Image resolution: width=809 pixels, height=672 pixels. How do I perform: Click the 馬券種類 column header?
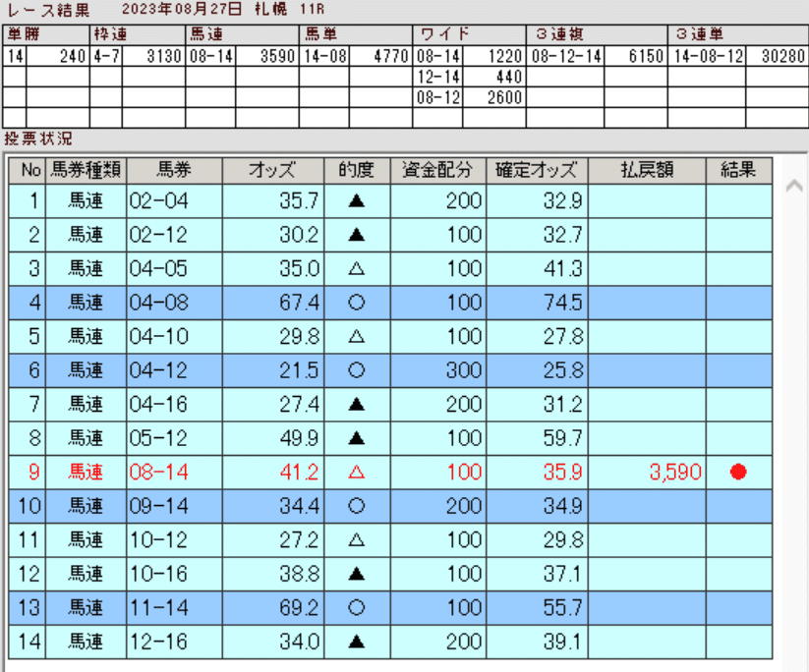(87, 170)
